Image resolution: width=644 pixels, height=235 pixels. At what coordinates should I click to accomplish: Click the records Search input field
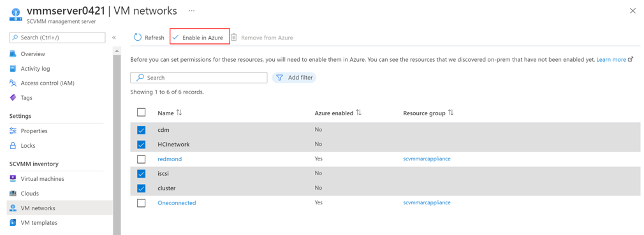click(199, 78)
